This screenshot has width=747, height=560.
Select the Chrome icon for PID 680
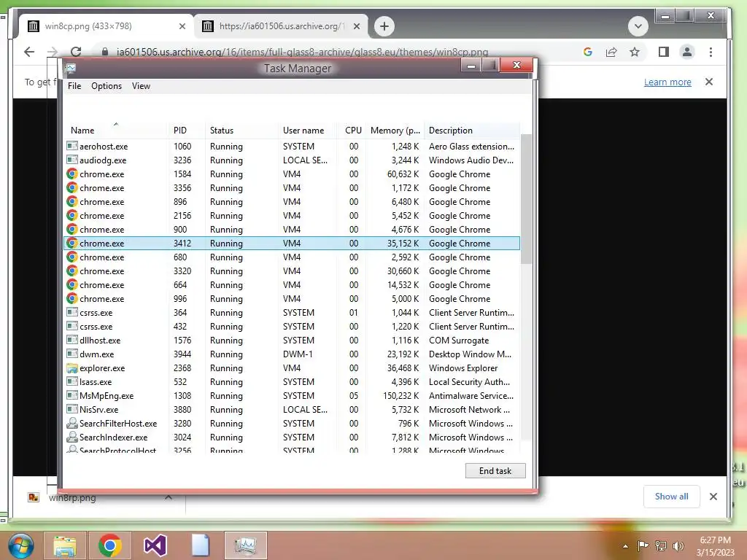(x=72, y=257)
